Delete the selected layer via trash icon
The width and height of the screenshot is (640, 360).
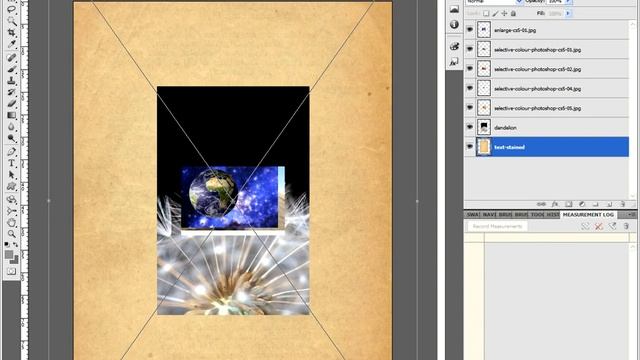pos(622,204)
